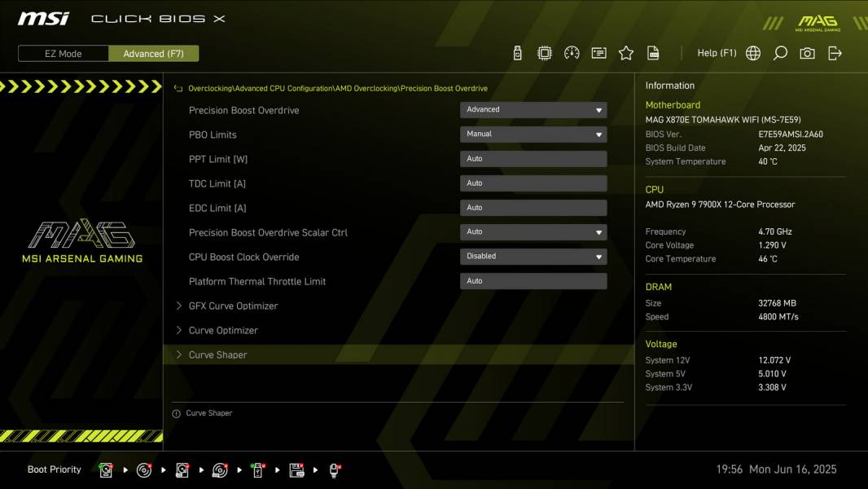Select the USB hard disk boot device
Viewport: 868px width, 489px height.
pos(182,470)
